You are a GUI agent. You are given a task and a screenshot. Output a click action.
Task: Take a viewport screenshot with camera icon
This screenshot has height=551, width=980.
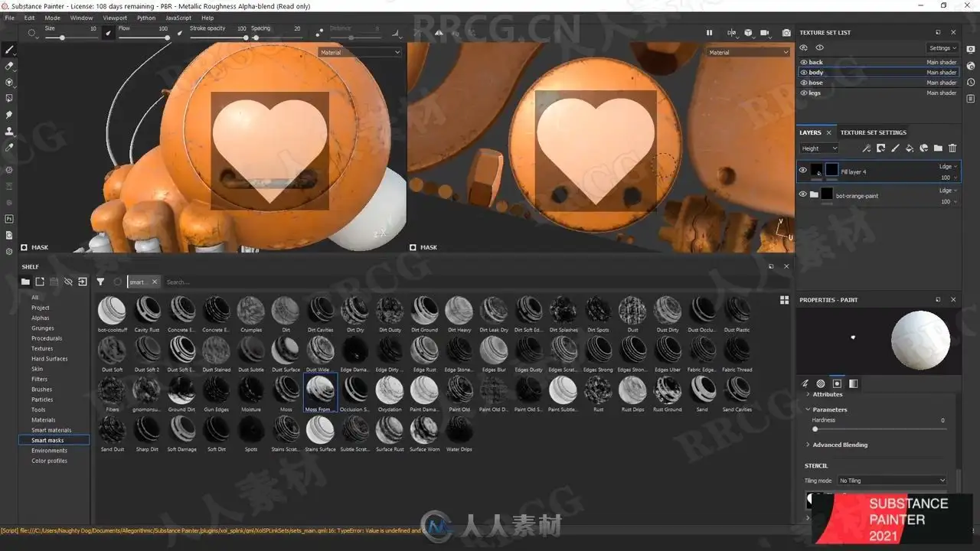786,33
